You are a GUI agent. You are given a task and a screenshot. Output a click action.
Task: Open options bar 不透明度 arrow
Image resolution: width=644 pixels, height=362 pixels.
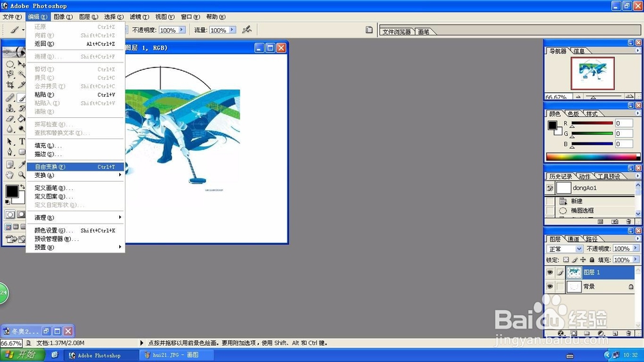(x=182, y=30)
